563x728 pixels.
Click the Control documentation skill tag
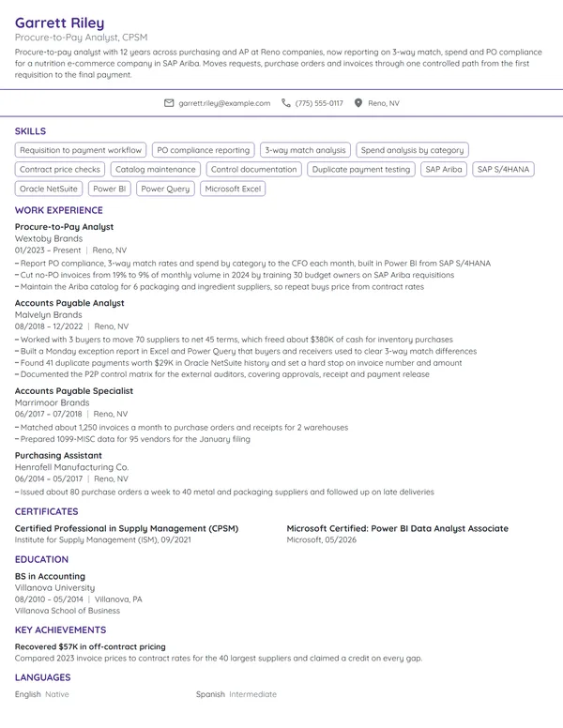click(x=253, y=170)
